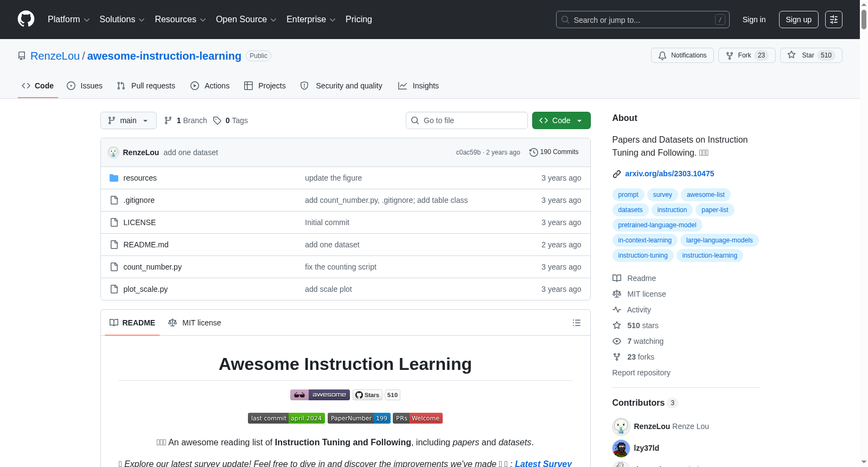Screen dimensions: 868x467
Task: Click the scale icon beside MIT license in About
Action: click(x=617, y=294)
